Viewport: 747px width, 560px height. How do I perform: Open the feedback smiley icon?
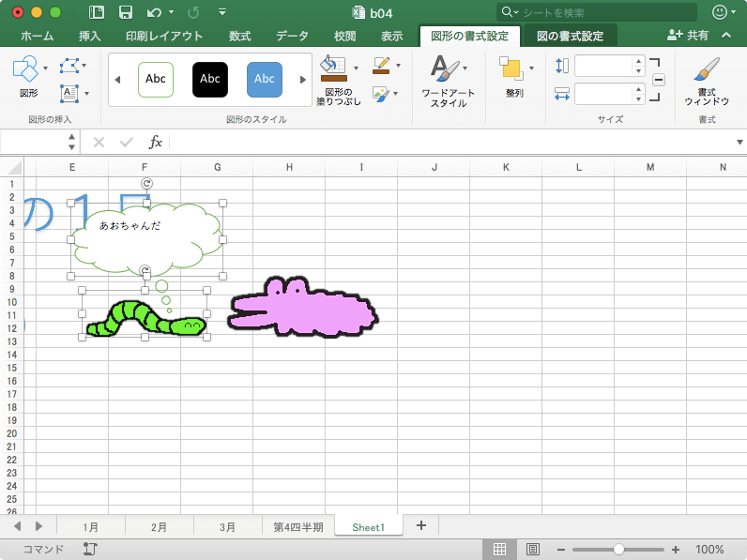tap(720, 12)
